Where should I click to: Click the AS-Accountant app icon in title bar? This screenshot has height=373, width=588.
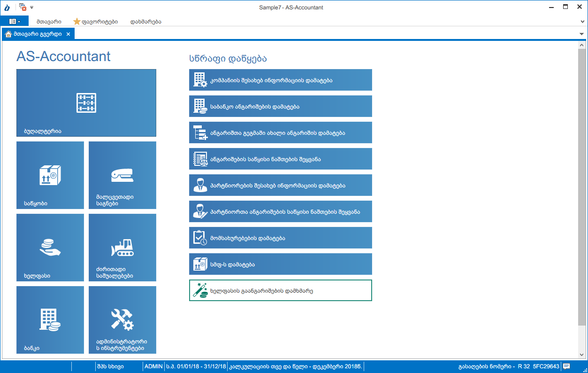(7, 8)
